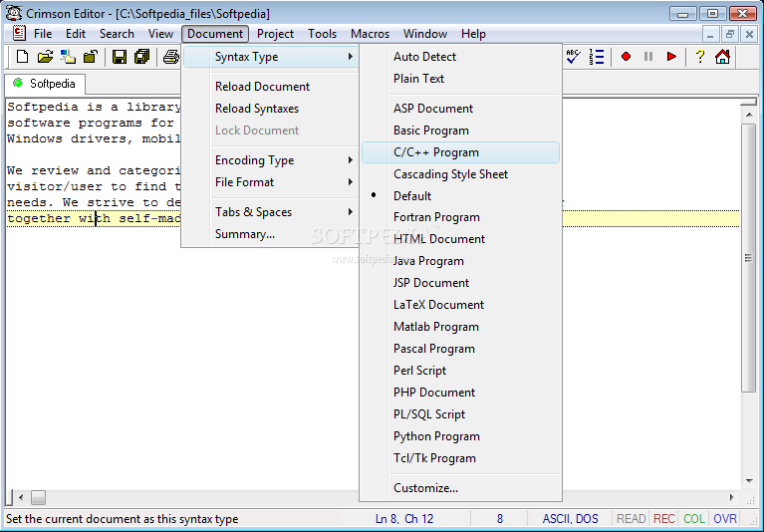Select Pascal Program syntax

coord(460,349)
